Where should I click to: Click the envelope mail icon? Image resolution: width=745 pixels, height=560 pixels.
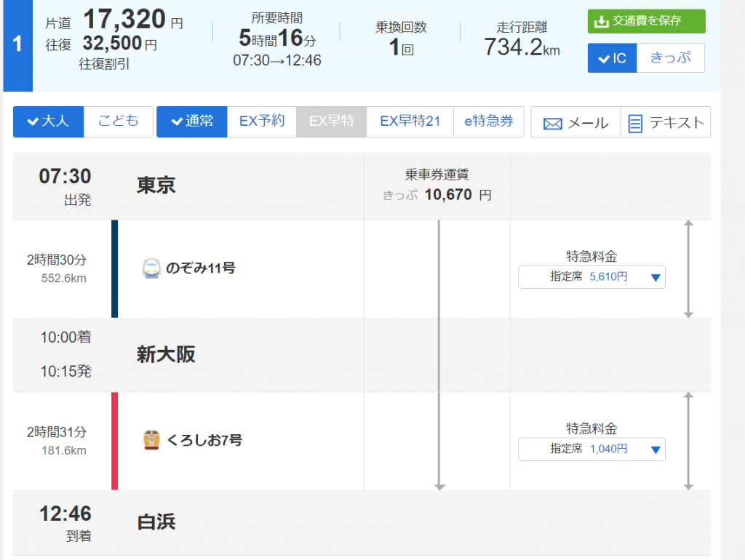553,124
